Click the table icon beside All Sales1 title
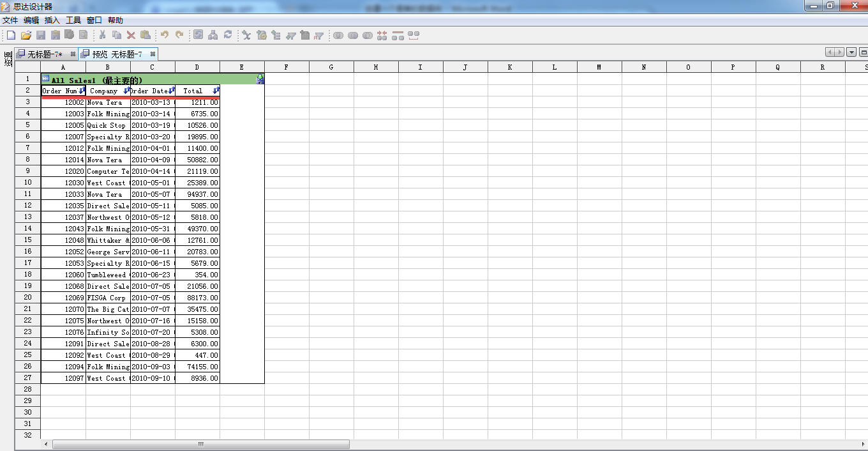This screenshot has width=868, height=451. click(45, 79)
